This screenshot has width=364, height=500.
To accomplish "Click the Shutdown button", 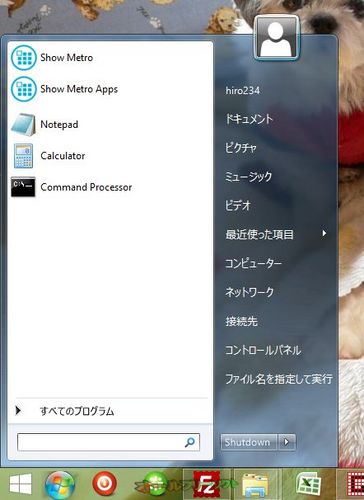I will coord(248,442).
